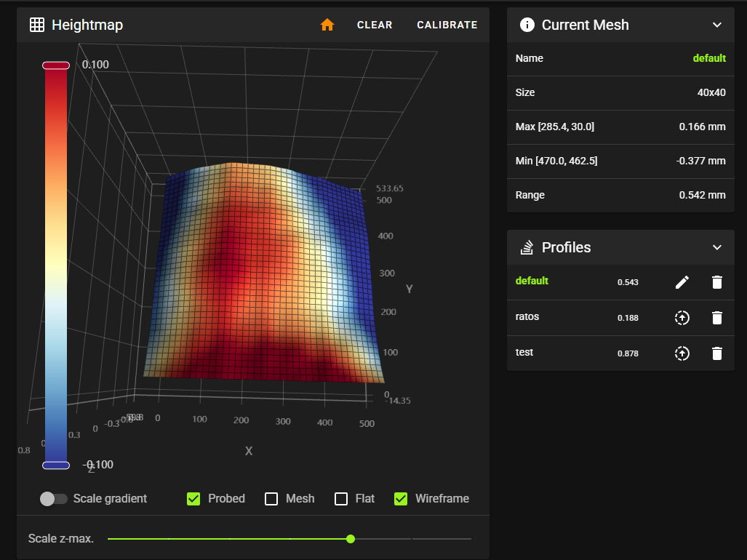Viewport: 747px width, 560px height.
Task: Delete the default profile with trash icon
Action: pyautogui.click(x=717, y=282)
